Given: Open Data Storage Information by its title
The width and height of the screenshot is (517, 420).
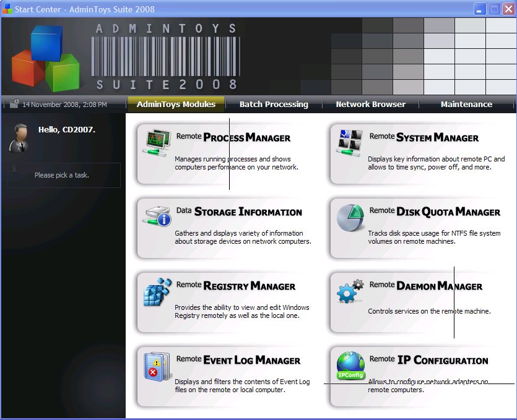Looking at the screenshot, I should pyautogui.click(x=239, y=211).
